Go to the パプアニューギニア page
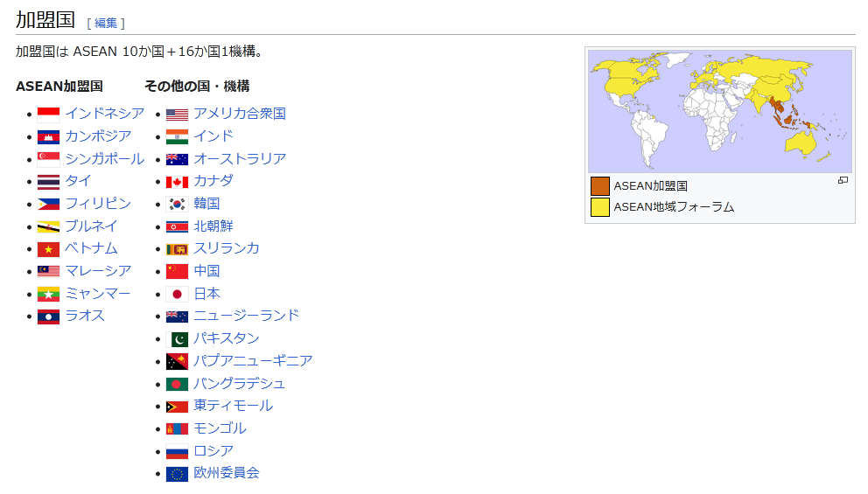This screenshot has height=494, width=868. (x=253, y=361)
